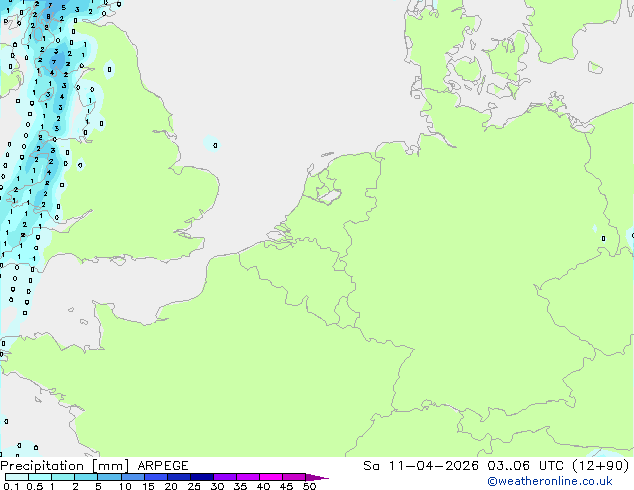634x490 pixels.
Task: Click the '03..06 UTC' time label
Action: (x=525, y=466)
